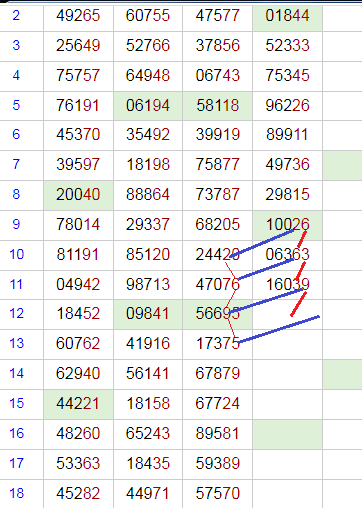Click highlighted cell 09841
The height and width of the screenshot is (508, 362).
pyautogui.click(x=148, y=314)
